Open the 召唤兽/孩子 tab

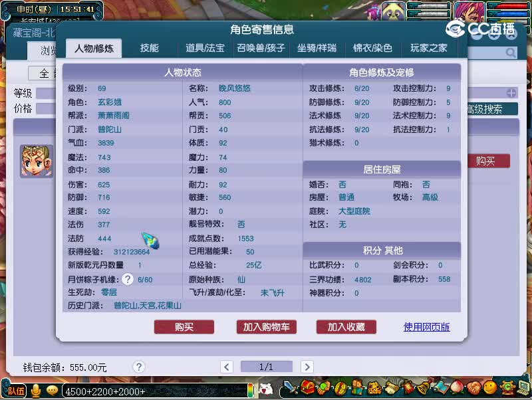click(261, 48)
